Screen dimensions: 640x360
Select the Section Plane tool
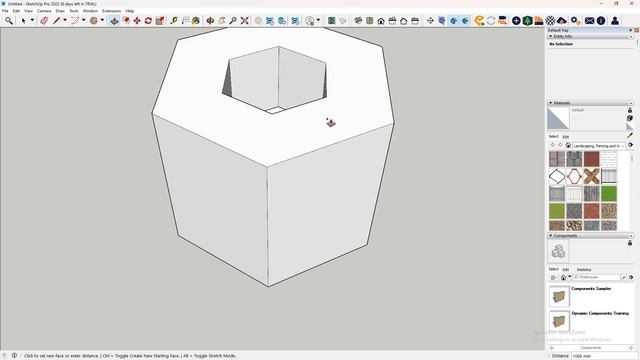(x=430, y=20)
